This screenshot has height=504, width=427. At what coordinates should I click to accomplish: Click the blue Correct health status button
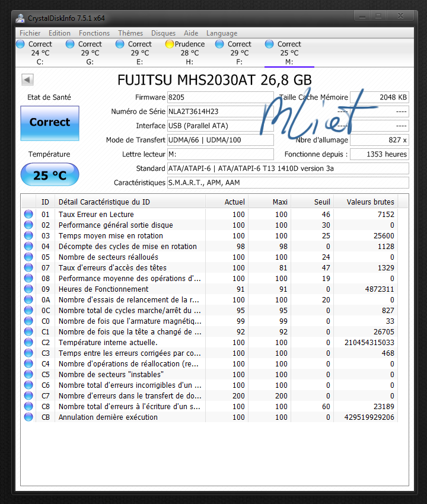tap(50, 123)
